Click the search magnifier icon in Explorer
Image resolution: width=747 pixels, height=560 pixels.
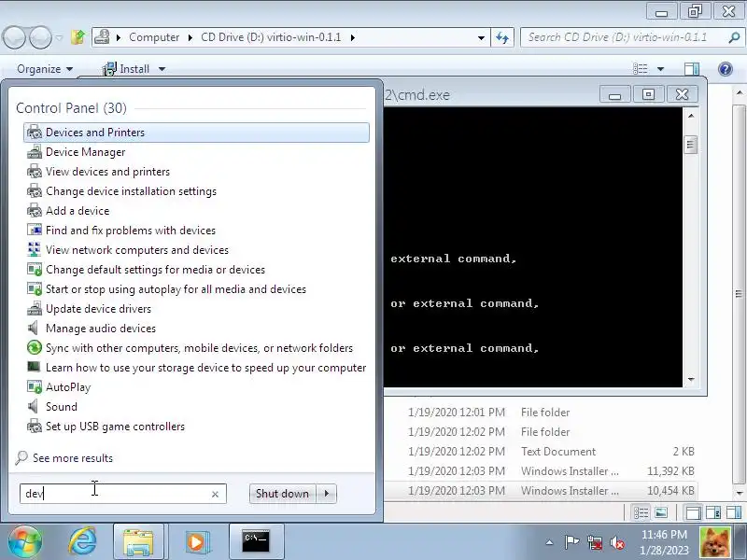click(x=734, y=37)
